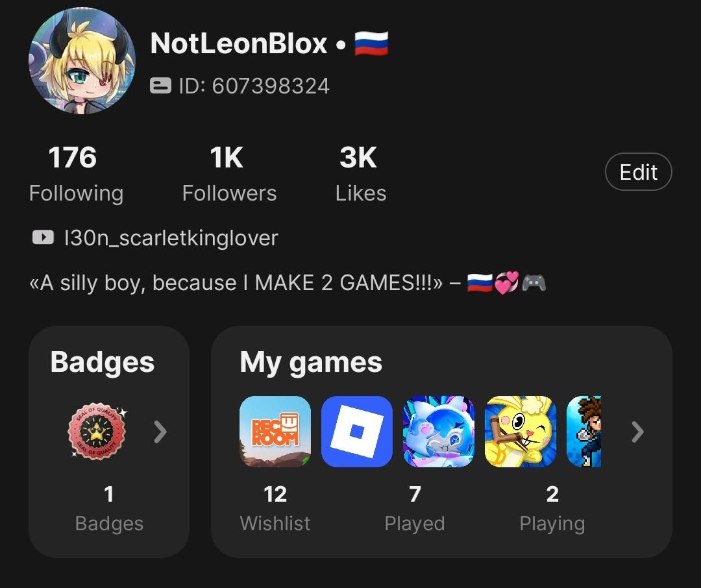Click the YouTube icon beside channel name
The height and width of the screenshot is (588, 701).
tap(42, 238)
